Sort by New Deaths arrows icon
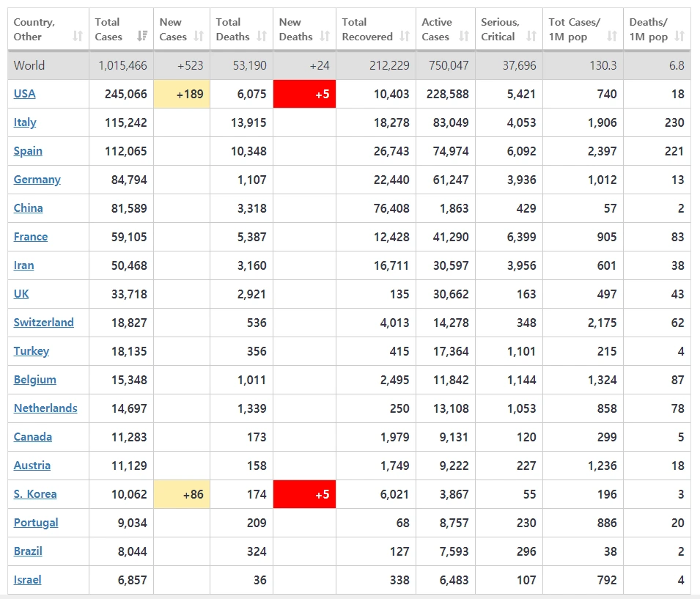The height and width of the screenshot is (599, 700). click(325, 36)
